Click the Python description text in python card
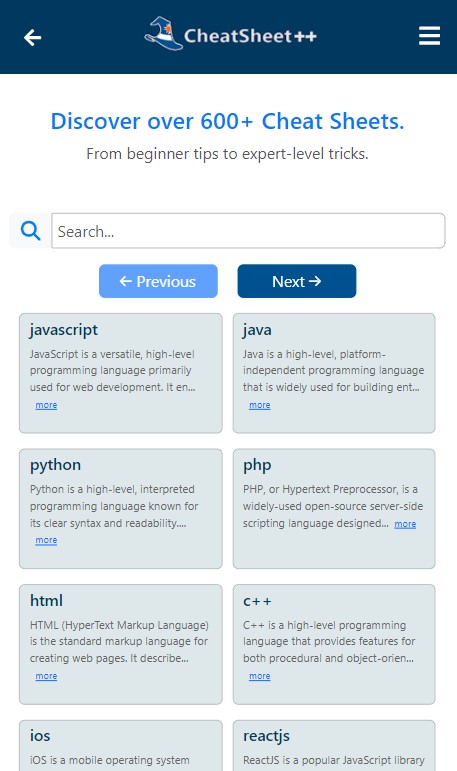 [114, 506]
